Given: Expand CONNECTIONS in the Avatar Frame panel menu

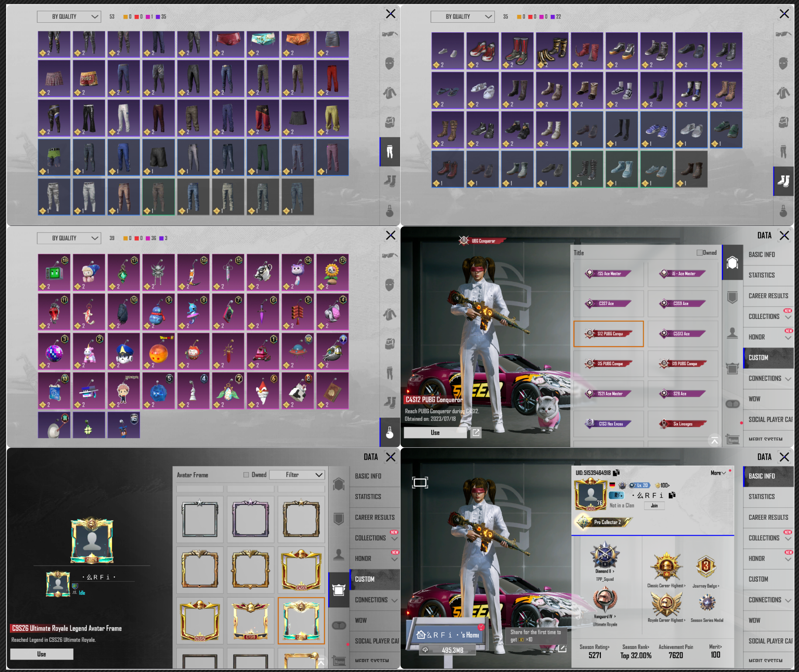Looking at the screenshot, I should (x=376, y=600).
